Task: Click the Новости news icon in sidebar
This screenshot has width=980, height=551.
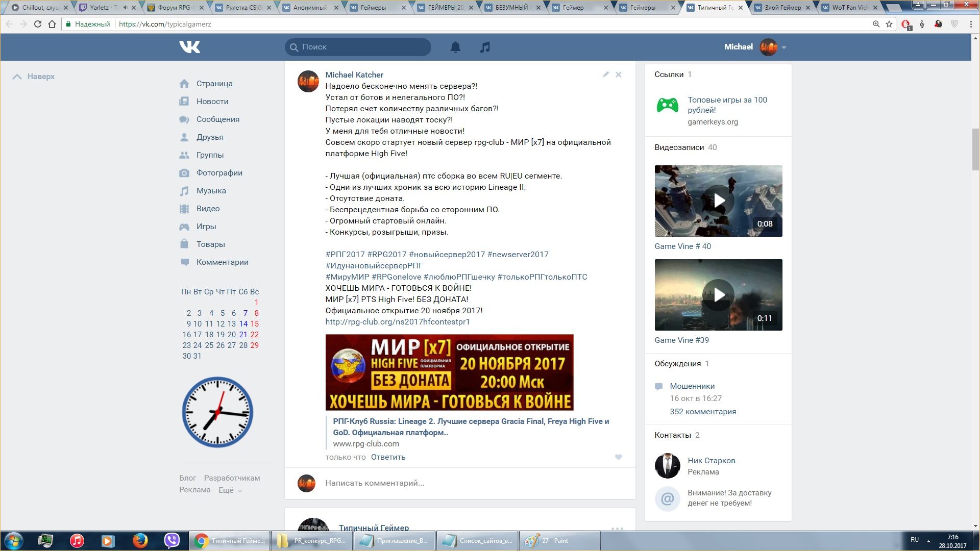Action: pos(184,102)
